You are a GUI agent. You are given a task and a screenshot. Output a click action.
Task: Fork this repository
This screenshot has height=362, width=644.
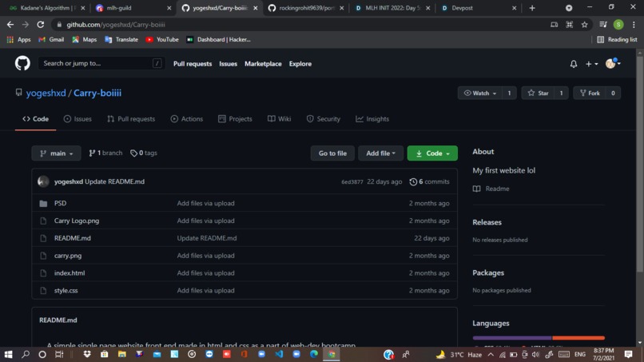[x=590, y=93]
